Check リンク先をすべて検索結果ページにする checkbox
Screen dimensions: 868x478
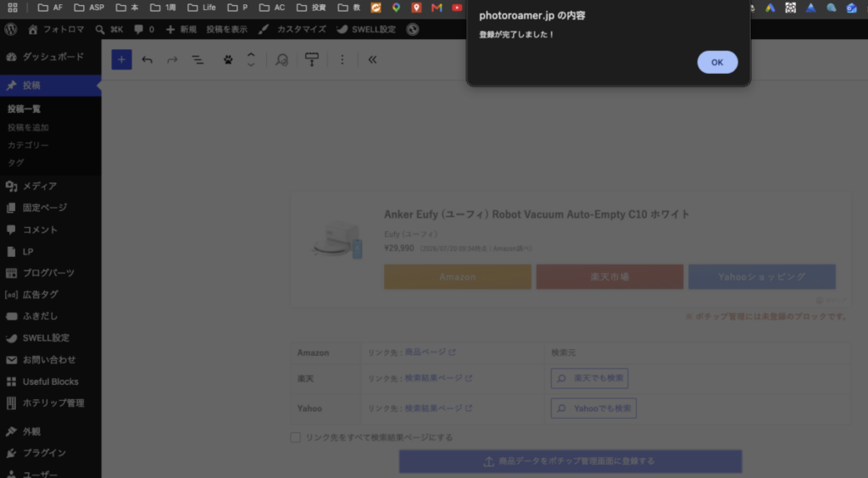(x=296, y=437)
